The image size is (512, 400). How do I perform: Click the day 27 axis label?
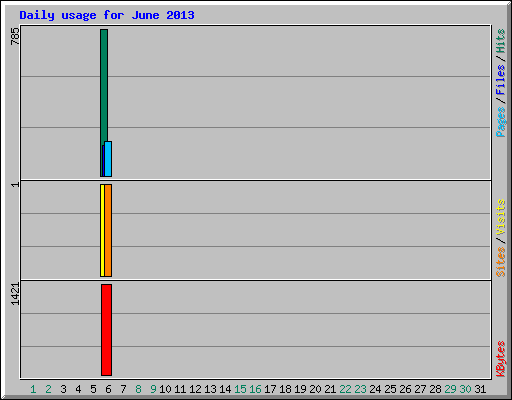click(x=420, y=389)
